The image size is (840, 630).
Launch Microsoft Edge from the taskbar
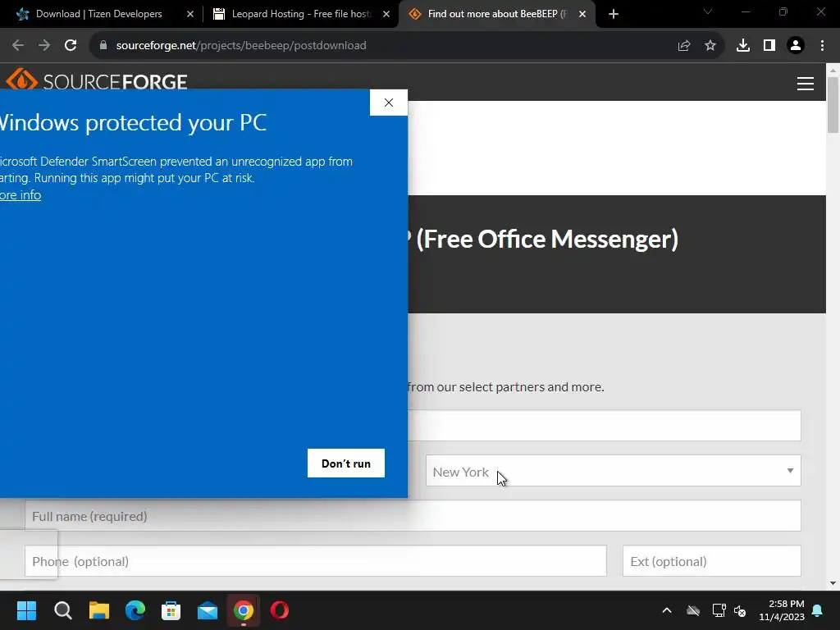click(135, 610)
